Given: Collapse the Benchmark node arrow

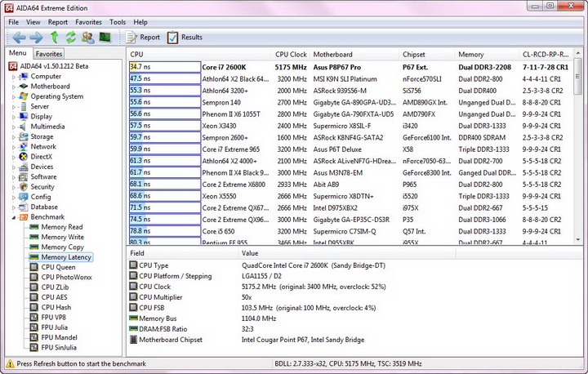Looking at the screenshot, I should [14, 217].
